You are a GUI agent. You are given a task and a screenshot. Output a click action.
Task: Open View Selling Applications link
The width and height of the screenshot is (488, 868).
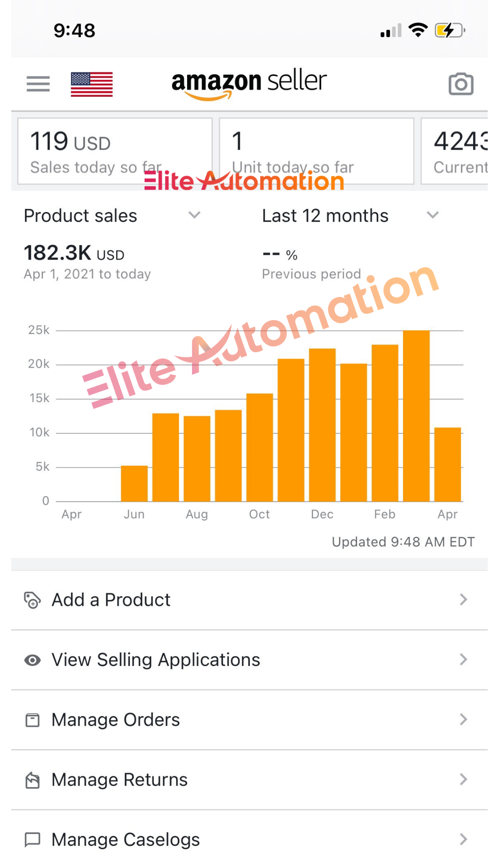156,660
